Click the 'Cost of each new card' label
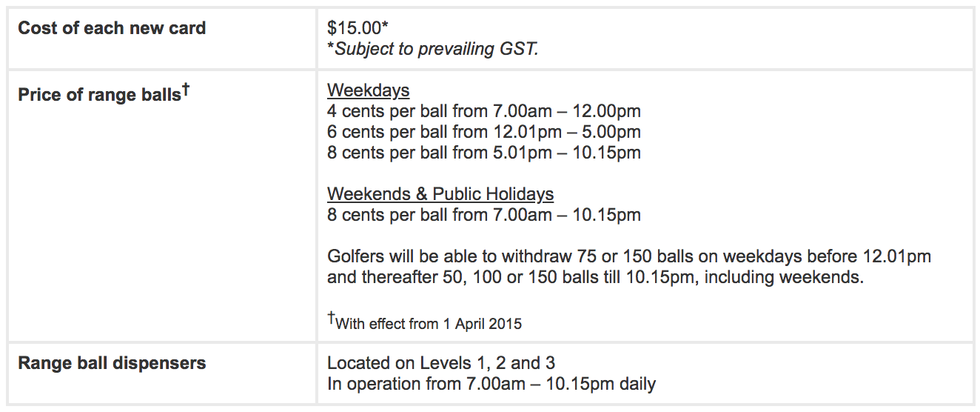The image size is (980, 412). point(112,28)
